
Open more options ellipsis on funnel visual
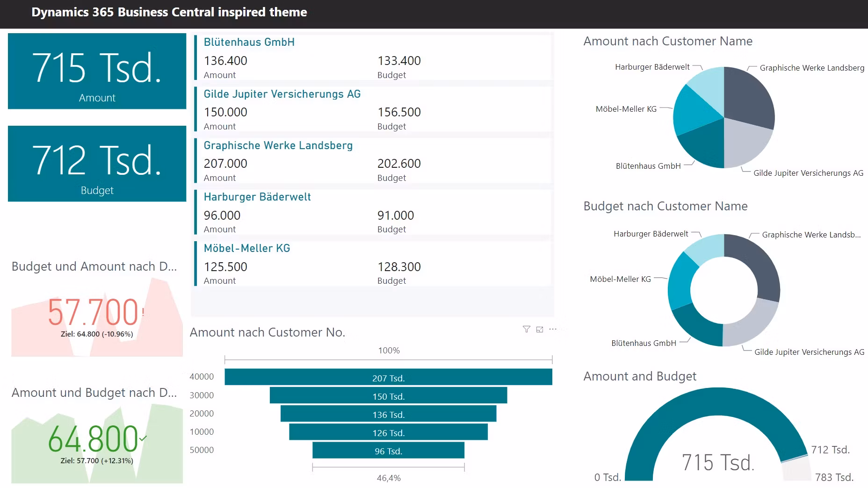[553, 329]
